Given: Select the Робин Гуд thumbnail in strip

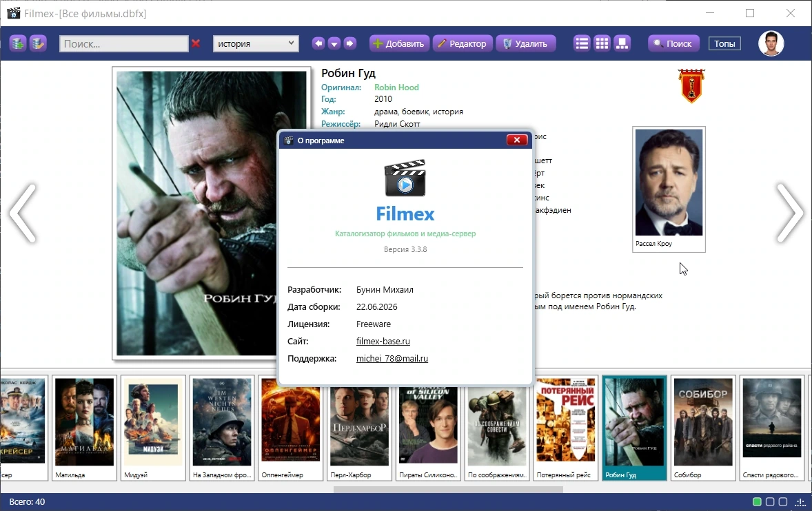Looking at the screenshot, I should [x=634, y=428].
